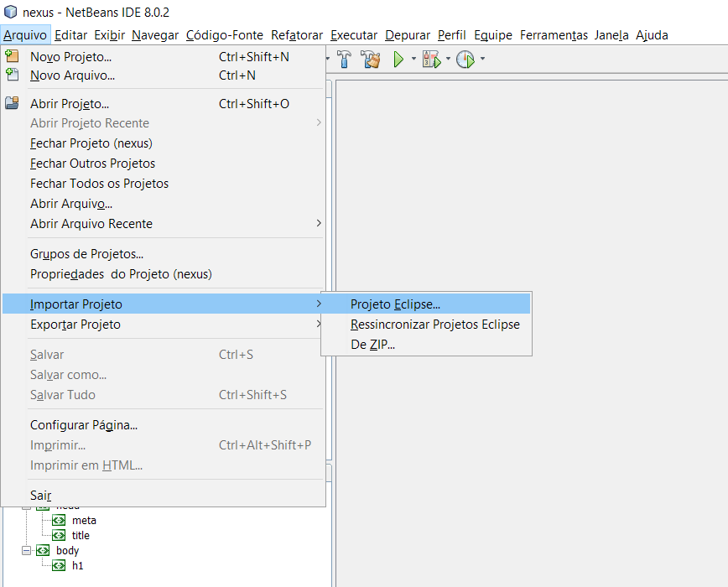The width and height of the screenshot is (728, 587).
Task: Click the meta tag icon in navigator
Action: tap(59, 520)
